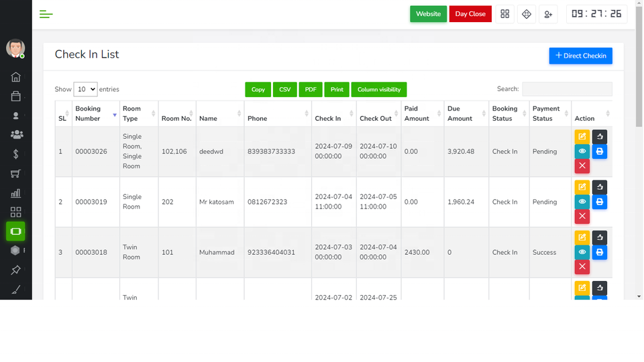Screen dimensions: 644x362
Task: Click the Direct Checkin button
Action: tap(580, 56)
